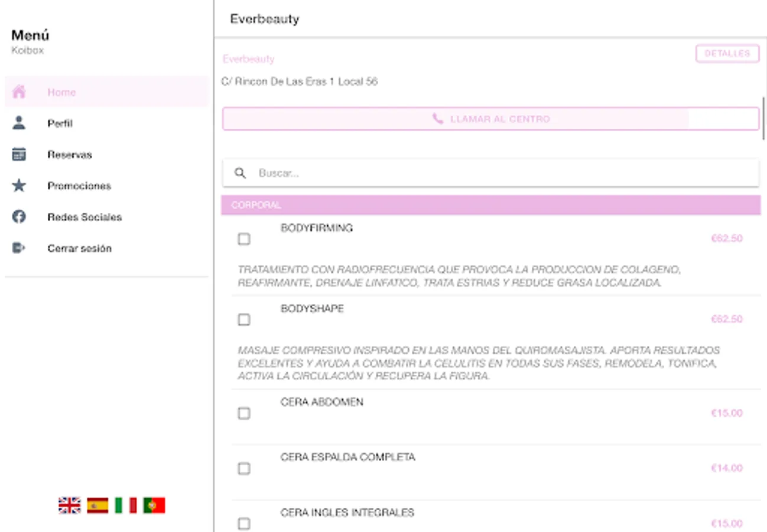Check the BODYFIRMING service checkbox
This screenshot has height=532, width=767.
243,239
